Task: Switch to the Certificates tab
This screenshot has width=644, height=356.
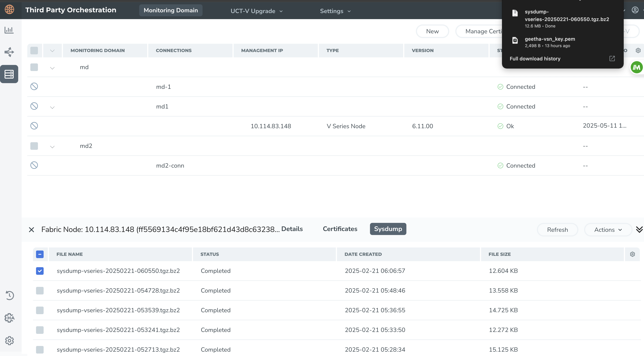Action: (x=340, y=229)
